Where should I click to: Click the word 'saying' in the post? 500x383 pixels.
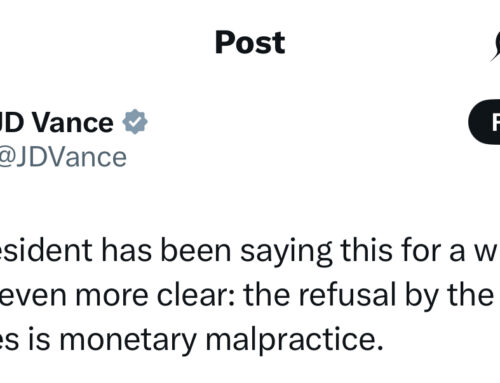pos(286,253)
